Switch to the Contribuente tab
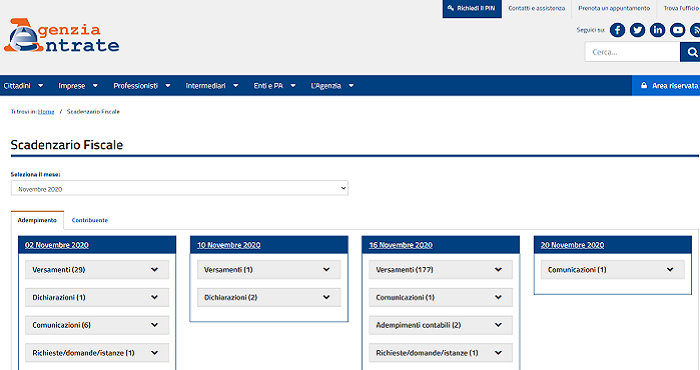Viewport: 700px width, 370px height. [x=90, y=220]
